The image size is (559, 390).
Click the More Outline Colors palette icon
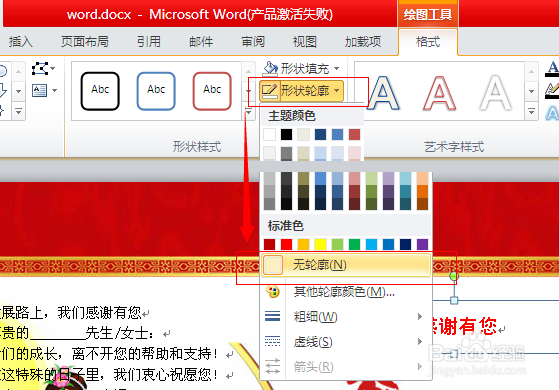[x=273, y=292]
